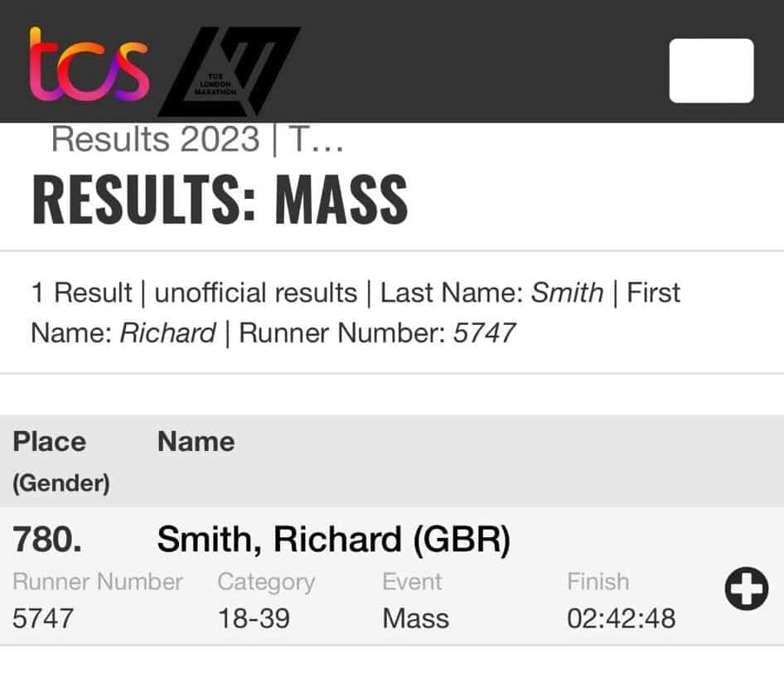Select the 18-39 category value

click(254, 618)
